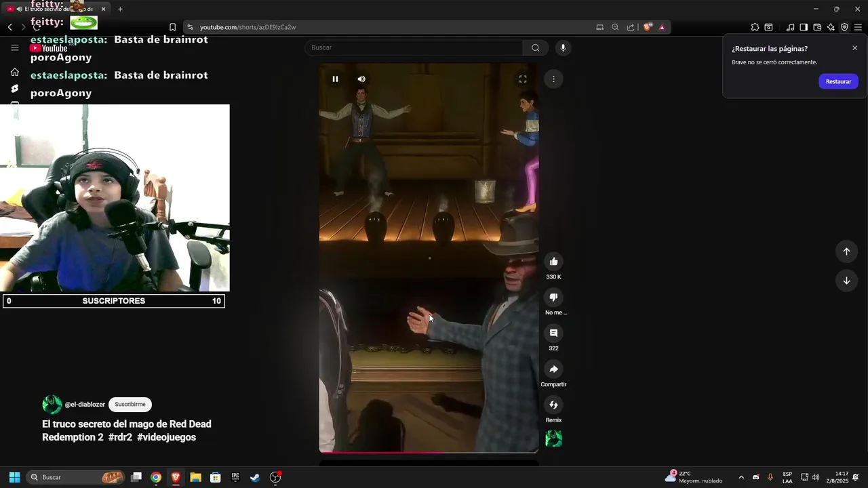Open Steam from the taskbar
The image size is (868, 488).
[x=255, y=477]
